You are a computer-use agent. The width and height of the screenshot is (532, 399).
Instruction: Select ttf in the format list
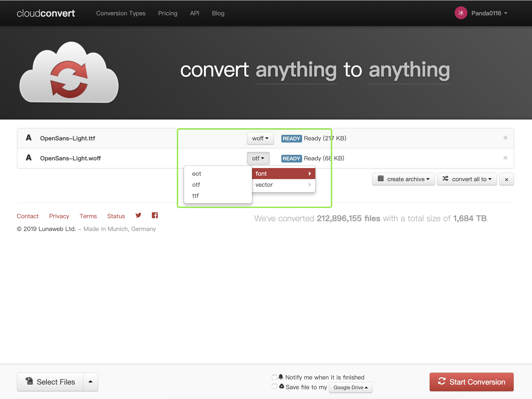point(195,196)
